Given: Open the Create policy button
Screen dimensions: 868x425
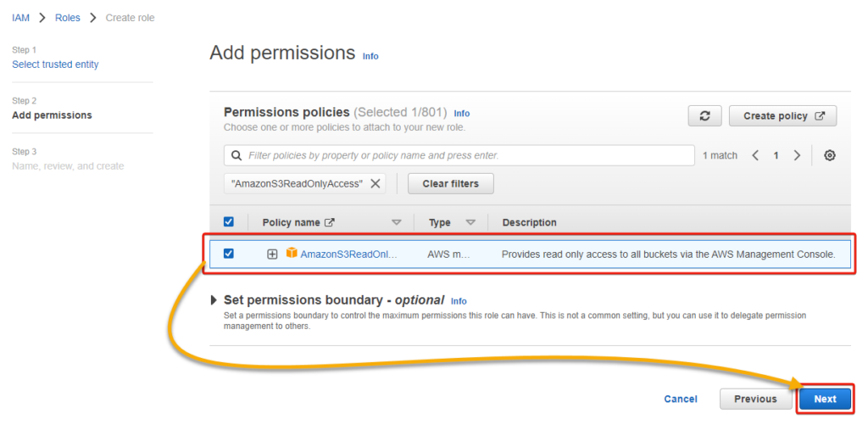Looking at the screenshot, I should point(782,116).
